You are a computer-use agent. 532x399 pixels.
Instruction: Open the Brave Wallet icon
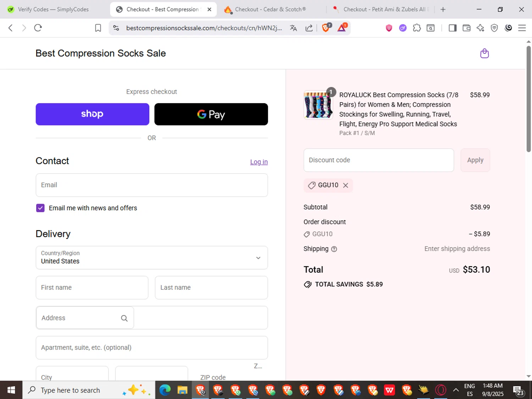point(466,28)
